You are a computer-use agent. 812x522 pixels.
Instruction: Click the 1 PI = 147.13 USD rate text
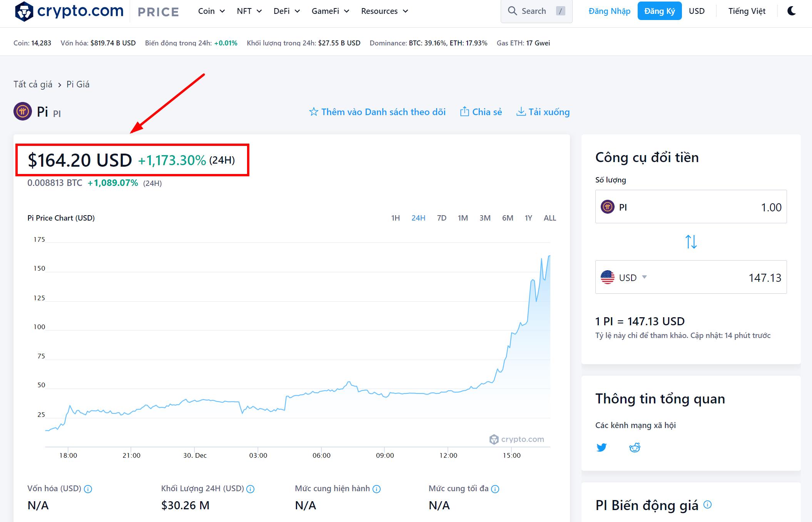640,321
